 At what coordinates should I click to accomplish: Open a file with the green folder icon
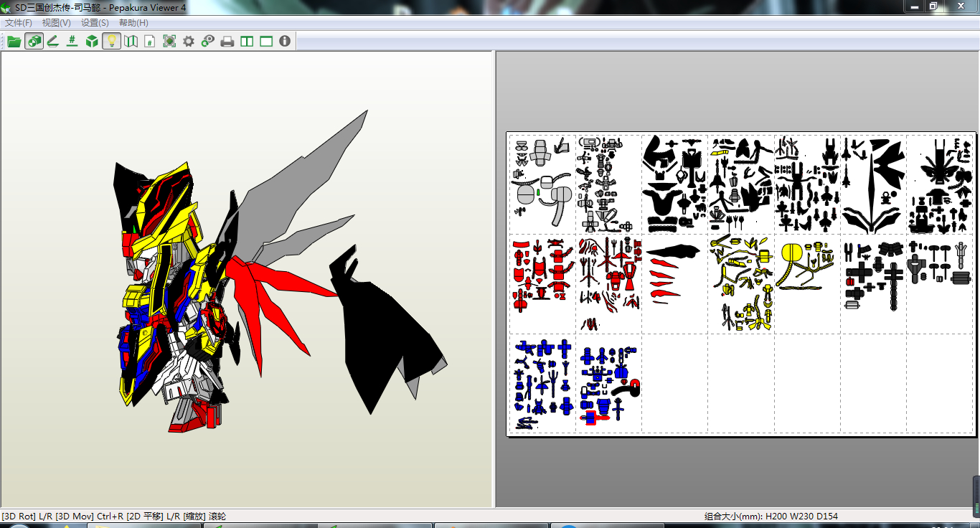click(14, 41)
